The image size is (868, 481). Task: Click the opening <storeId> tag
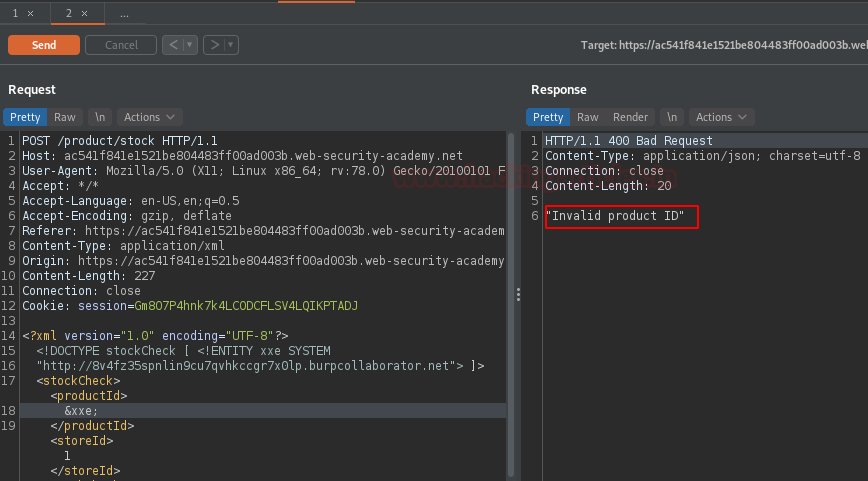coord(82,441)
